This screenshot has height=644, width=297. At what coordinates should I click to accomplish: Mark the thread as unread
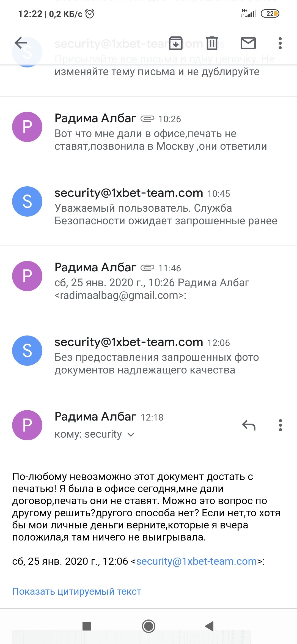click(x=248, y=43)
